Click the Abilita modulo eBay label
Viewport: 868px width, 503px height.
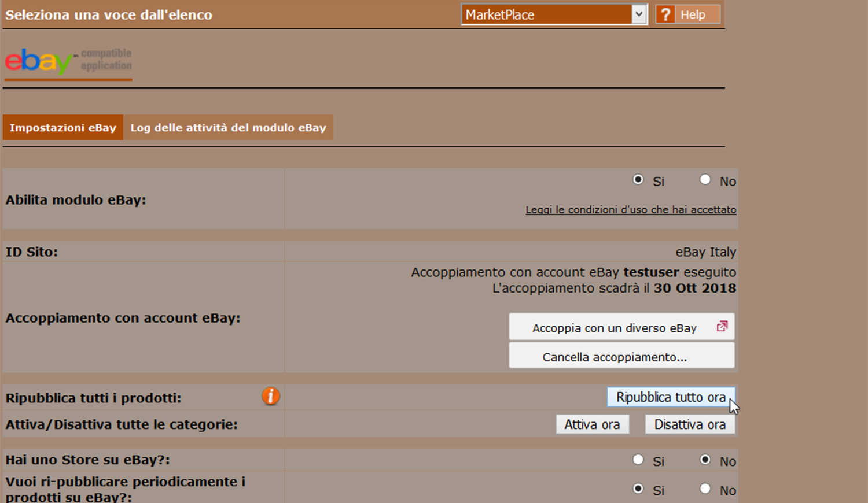76,200
